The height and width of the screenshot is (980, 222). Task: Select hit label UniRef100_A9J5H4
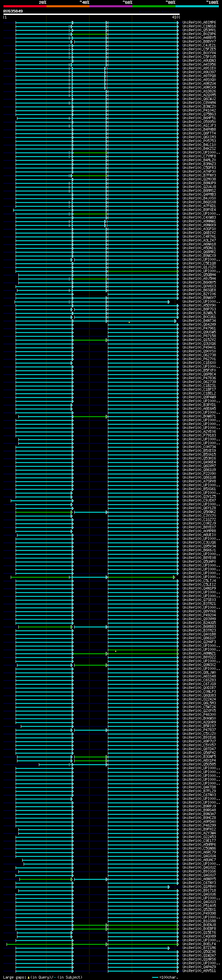point(199,279)
